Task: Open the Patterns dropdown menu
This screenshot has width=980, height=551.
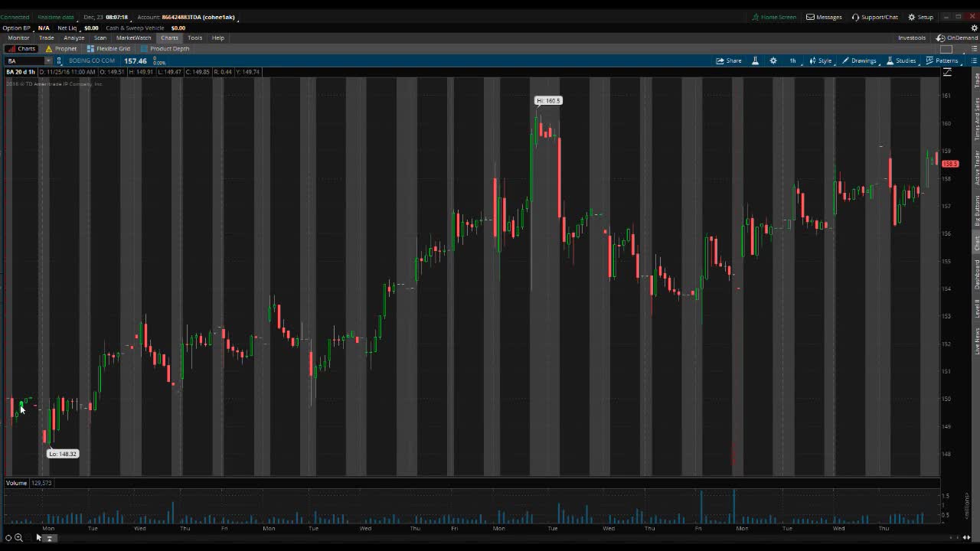Action: coord(942,60)
